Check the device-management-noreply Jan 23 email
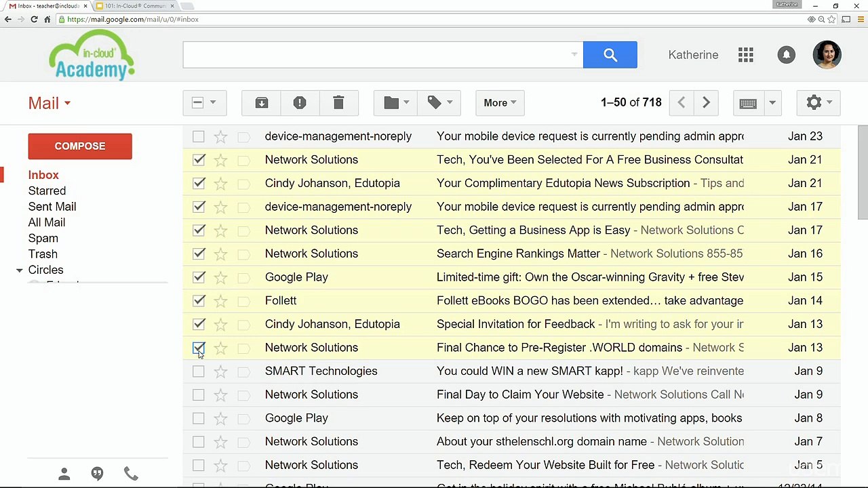868x488 pixels. click(x=199, y=136)
